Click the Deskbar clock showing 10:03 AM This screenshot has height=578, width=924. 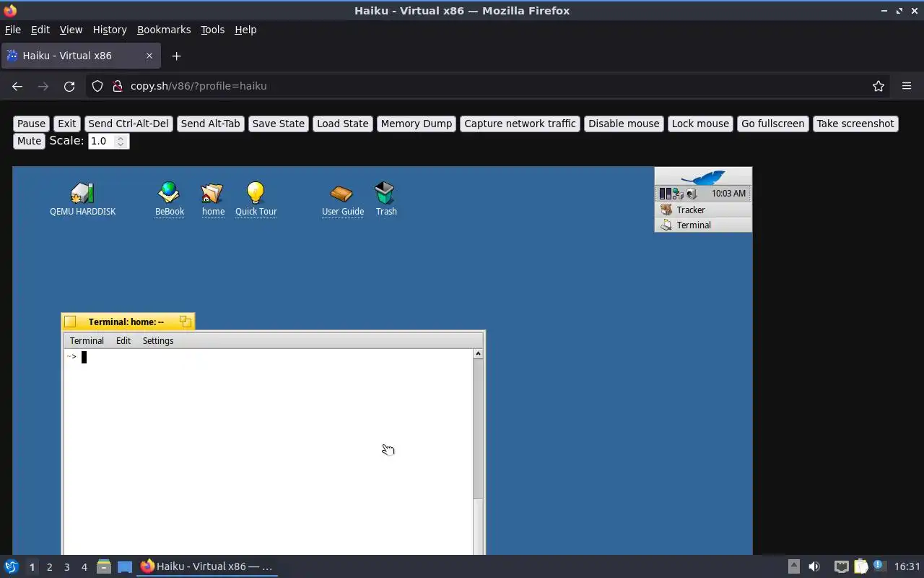728,194
